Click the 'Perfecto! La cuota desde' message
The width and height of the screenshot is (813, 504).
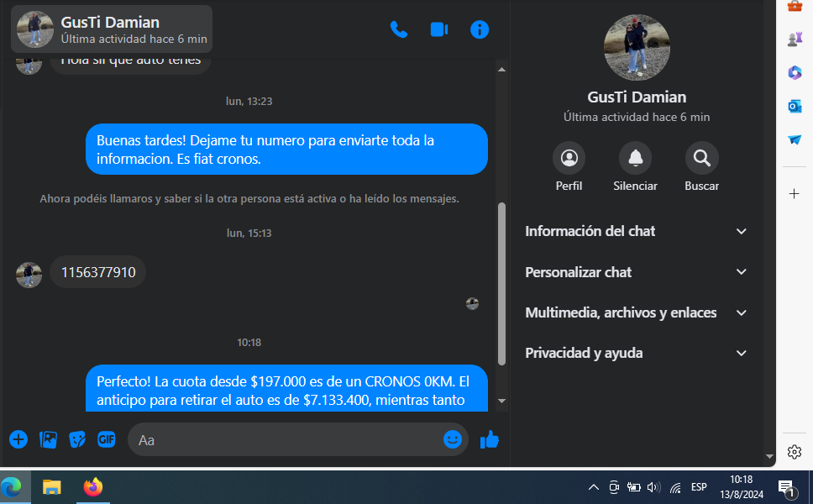pos(286,388)
